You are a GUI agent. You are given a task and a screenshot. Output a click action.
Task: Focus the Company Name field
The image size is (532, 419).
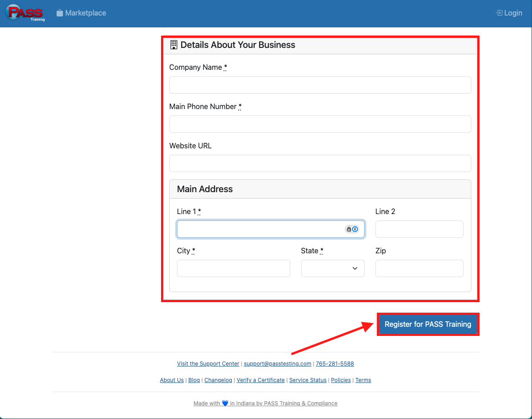tap(320, 85)
